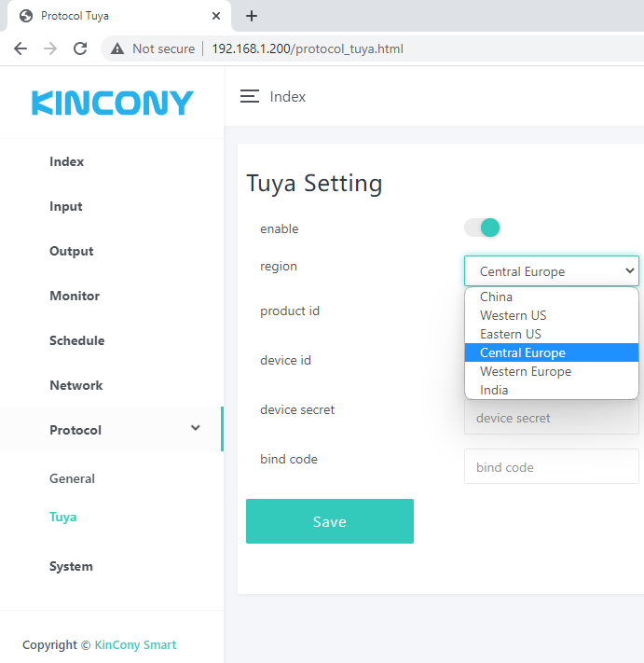
Task: Open a new browser tab with plus icon
Action: coord(252,16)
